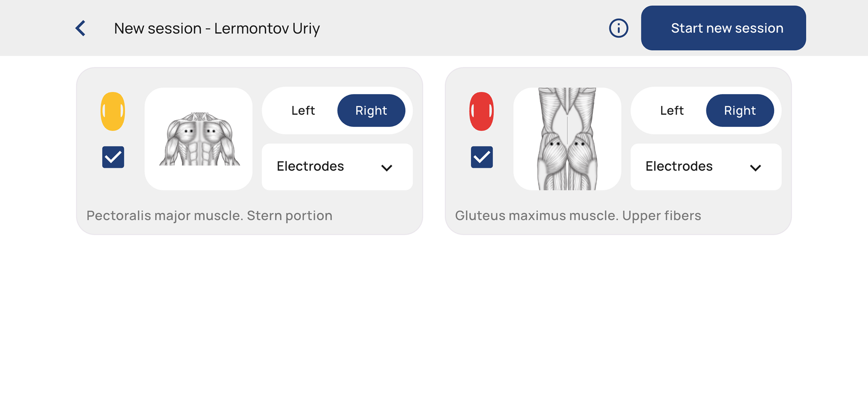The width and height of the screenshot is (868, 401).
Task: Go back using the left arrow icon
Action: 80,28
